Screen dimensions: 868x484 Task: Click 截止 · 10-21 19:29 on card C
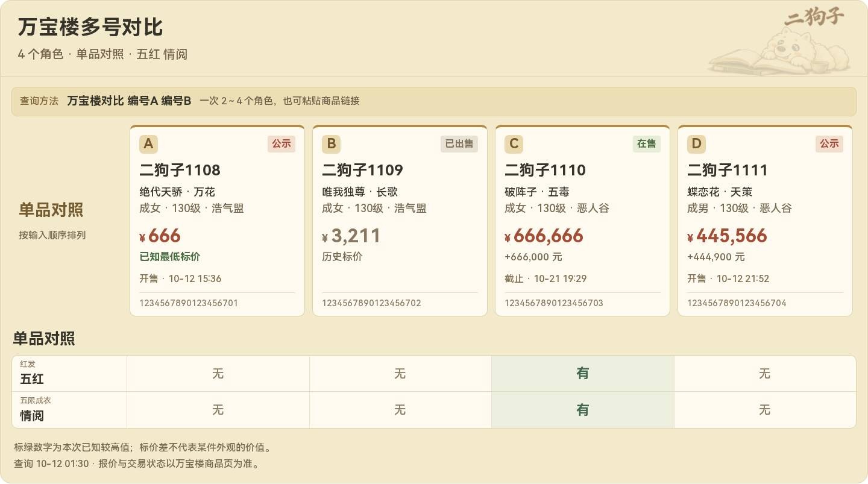(x=546, y=278)
